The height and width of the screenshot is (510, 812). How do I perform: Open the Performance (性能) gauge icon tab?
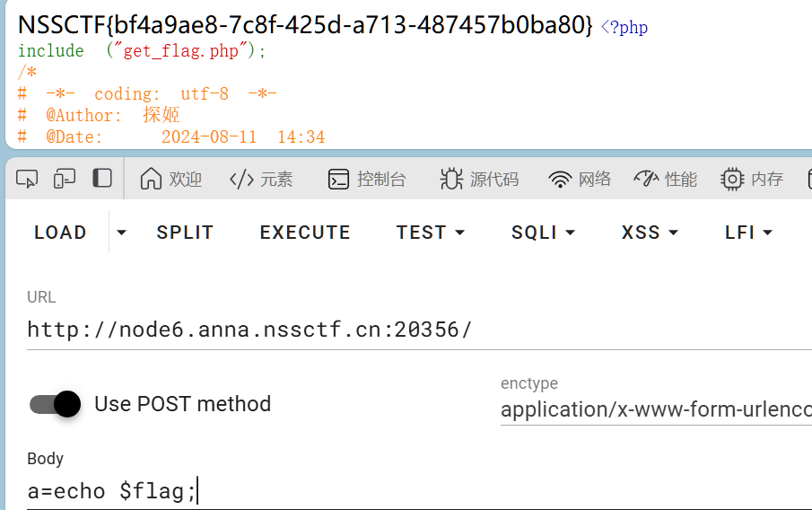tap(665, 179)
